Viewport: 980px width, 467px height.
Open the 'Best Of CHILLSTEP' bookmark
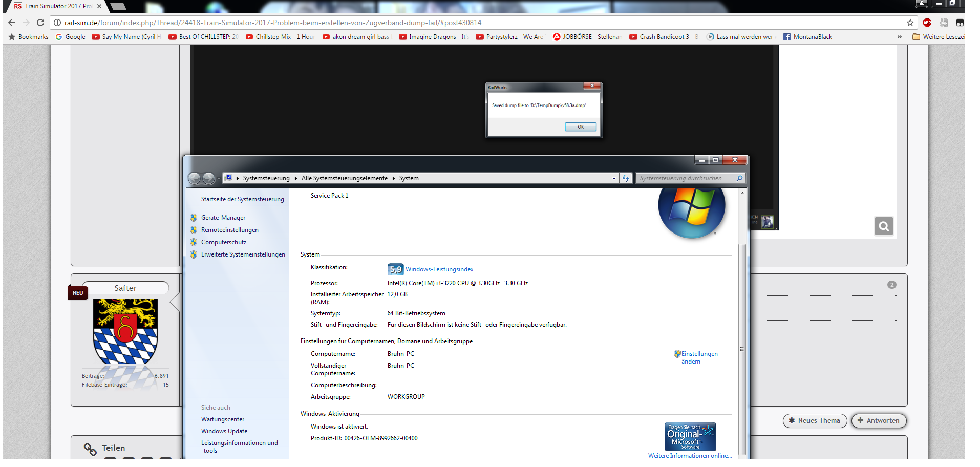click(x=203, y=37)
